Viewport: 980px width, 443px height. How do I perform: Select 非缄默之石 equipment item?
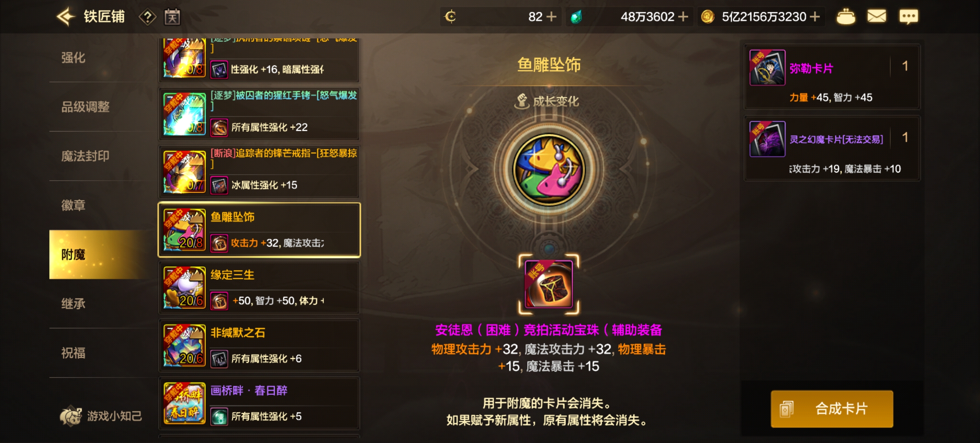pos(260,346)
